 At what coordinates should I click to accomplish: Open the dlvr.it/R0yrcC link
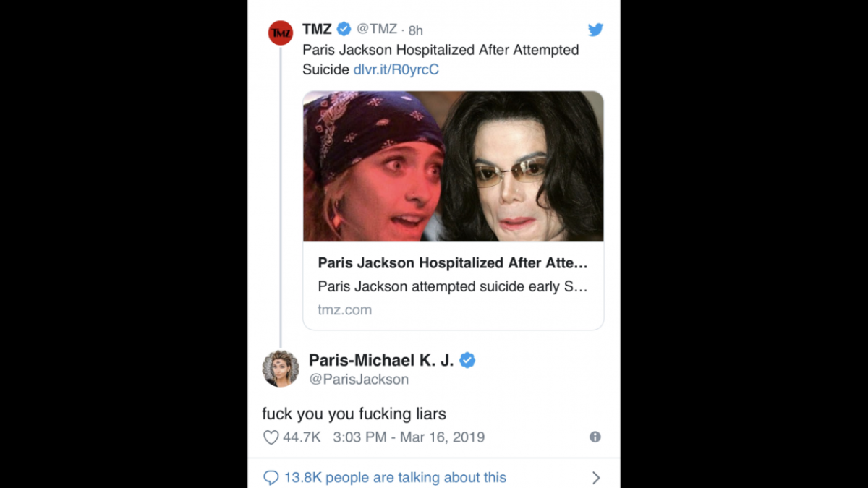point(396,69)
